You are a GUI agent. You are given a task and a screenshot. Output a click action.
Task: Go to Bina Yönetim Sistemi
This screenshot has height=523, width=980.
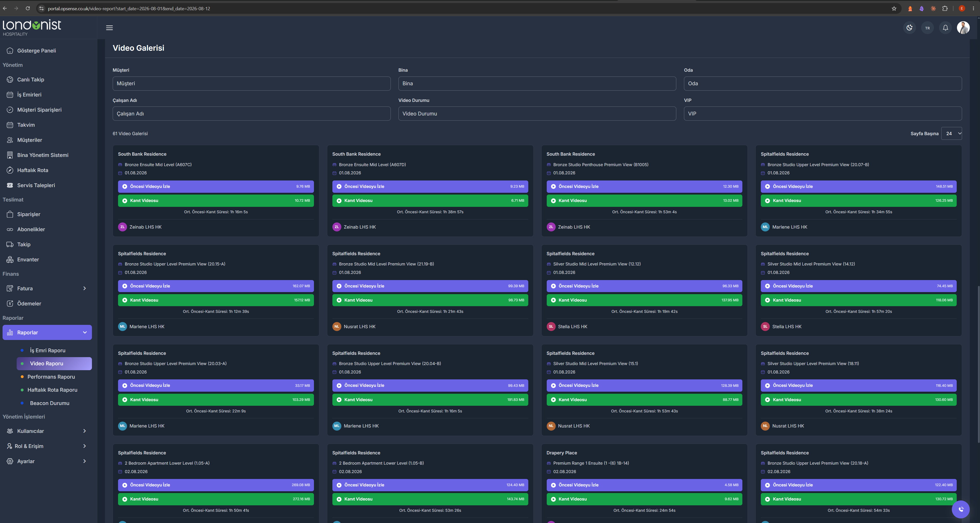point(47,155)
